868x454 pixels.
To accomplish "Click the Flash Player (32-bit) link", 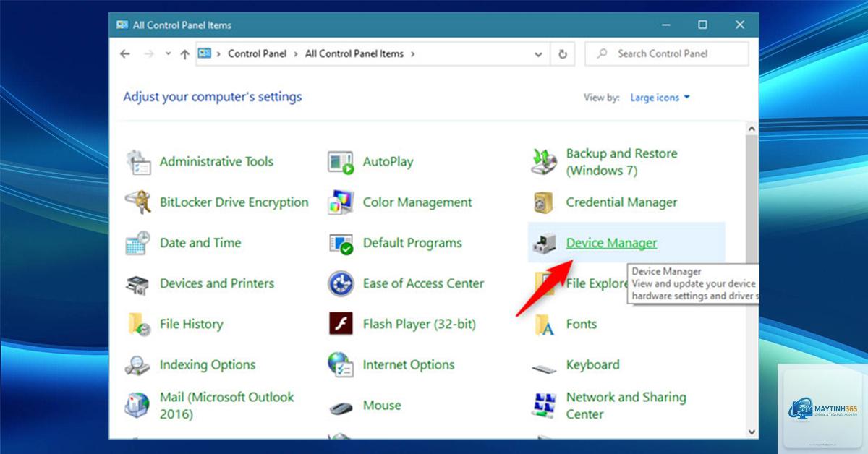I will pos(420,324).
